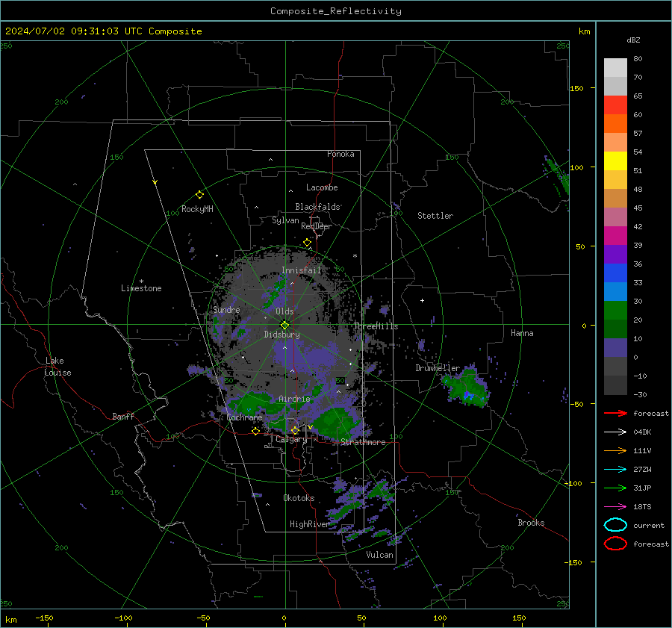Click the yellow radar-site diamond above Didsbury
The width and height of the screenshot is (672, 628).
284,325
